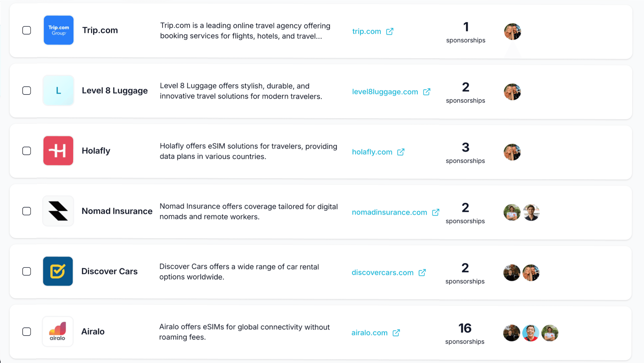The image size is (644, 363).
Task: Click the external link icon beside trip.com
Action: (390, 32)
